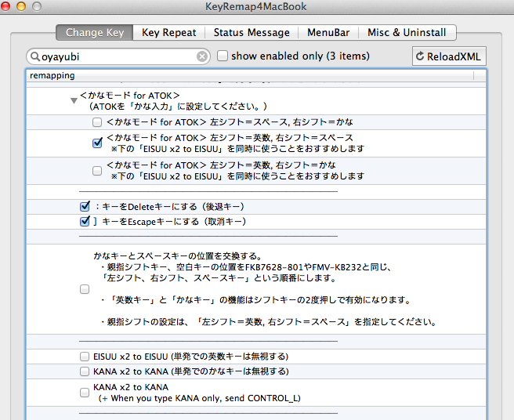Go to the MenuBar tab
The height and width of the screenshot is (420, 514).
pos(328,32)
